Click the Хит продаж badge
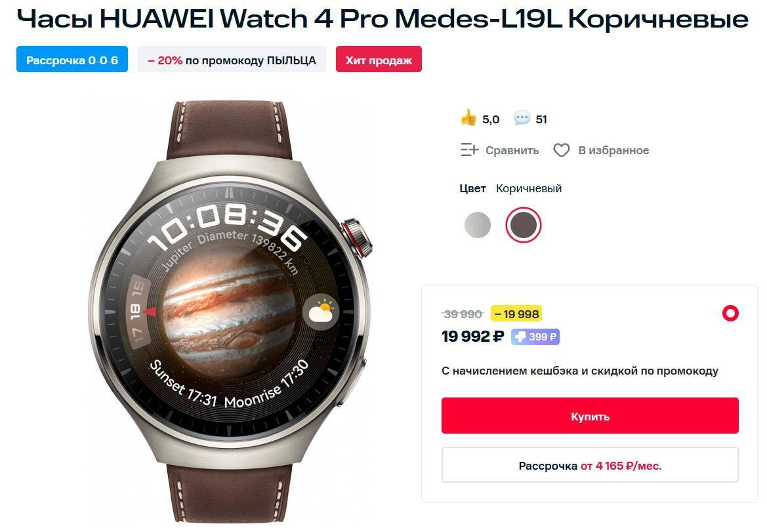The width and height of the screenshot is (767, 532). tap(379, 59)
